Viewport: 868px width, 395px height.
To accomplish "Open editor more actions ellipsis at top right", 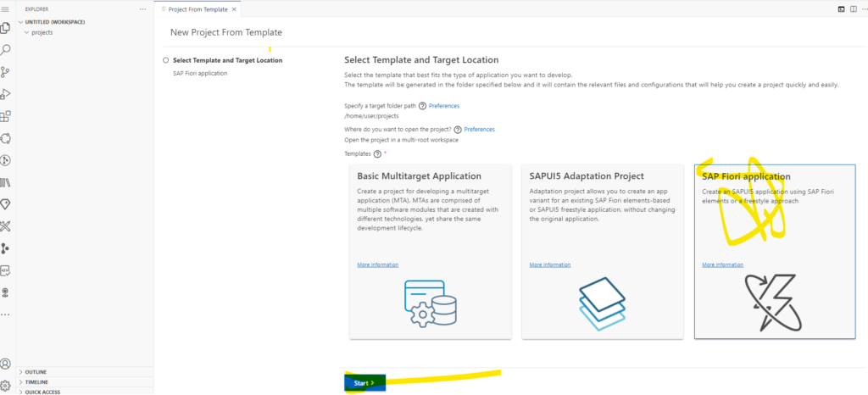I will 865,9.
